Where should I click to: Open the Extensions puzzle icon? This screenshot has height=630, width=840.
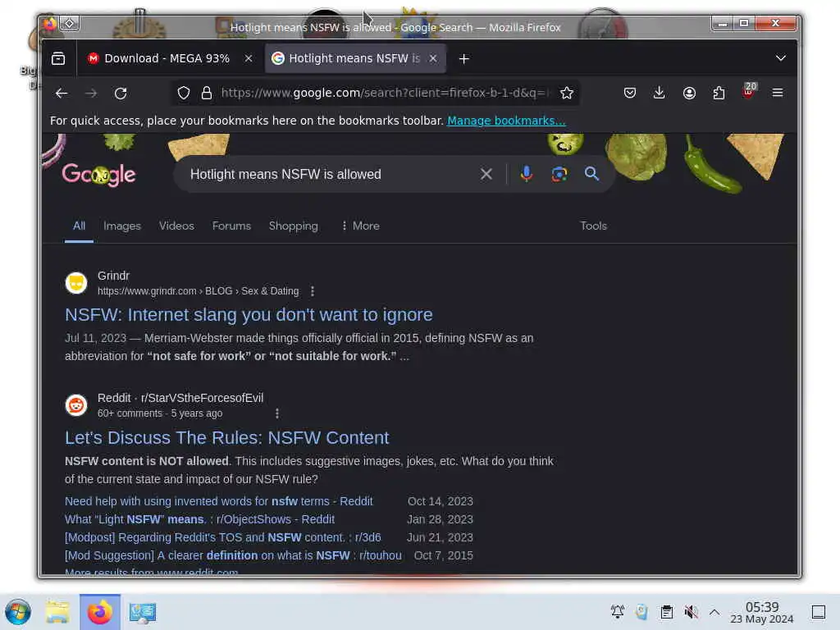[x=719, y=94]
